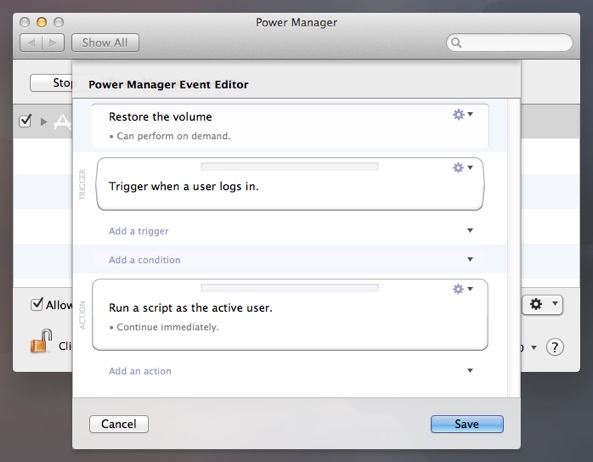Open help with the question mark button
593x462 pixels.
(x=554, y=347)
